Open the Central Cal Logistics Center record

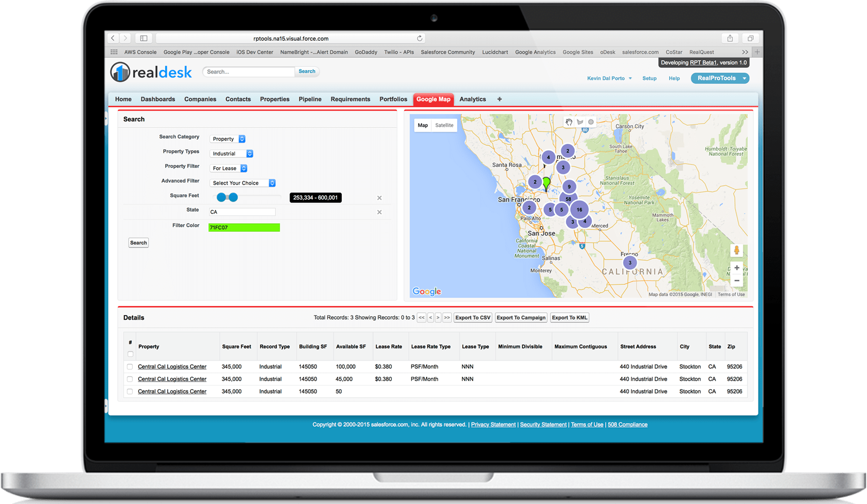click(x=172, y=366)
